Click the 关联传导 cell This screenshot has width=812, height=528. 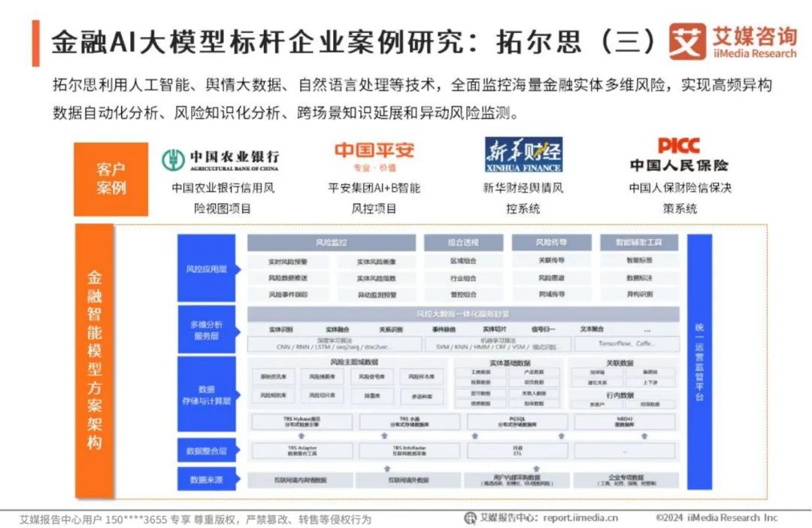tap(552, 261)
